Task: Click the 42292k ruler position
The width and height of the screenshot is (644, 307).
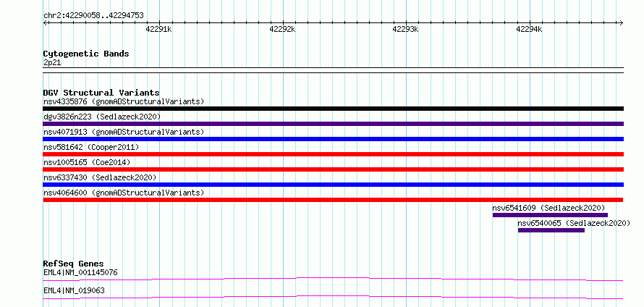Action: coord(282,29)
